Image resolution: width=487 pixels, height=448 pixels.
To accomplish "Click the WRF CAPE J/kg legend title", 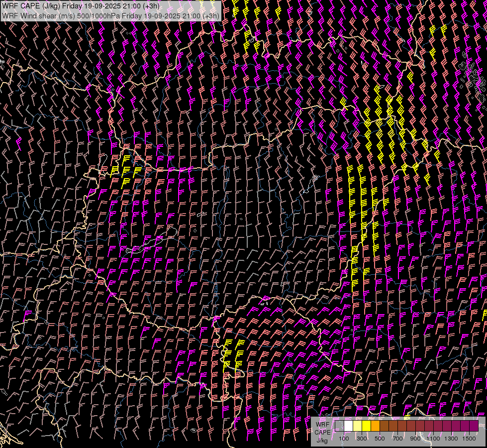I will tap(322, 432).
